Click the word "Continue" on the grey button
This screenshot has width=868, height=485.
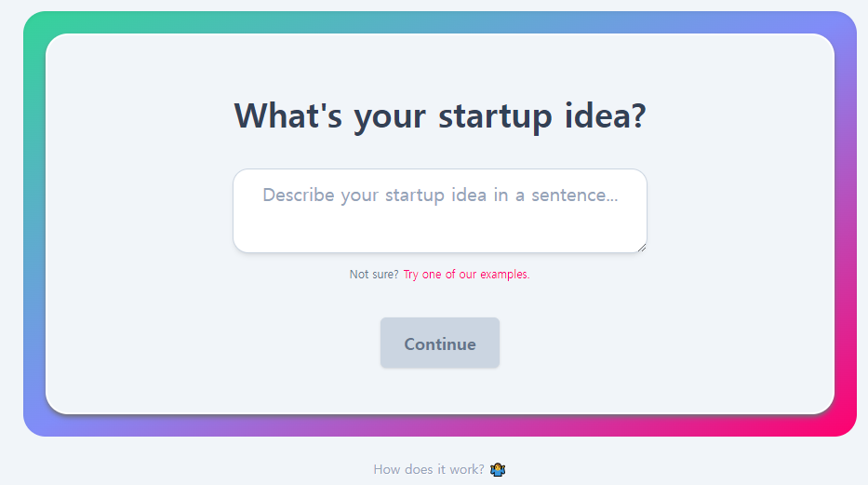439,344
